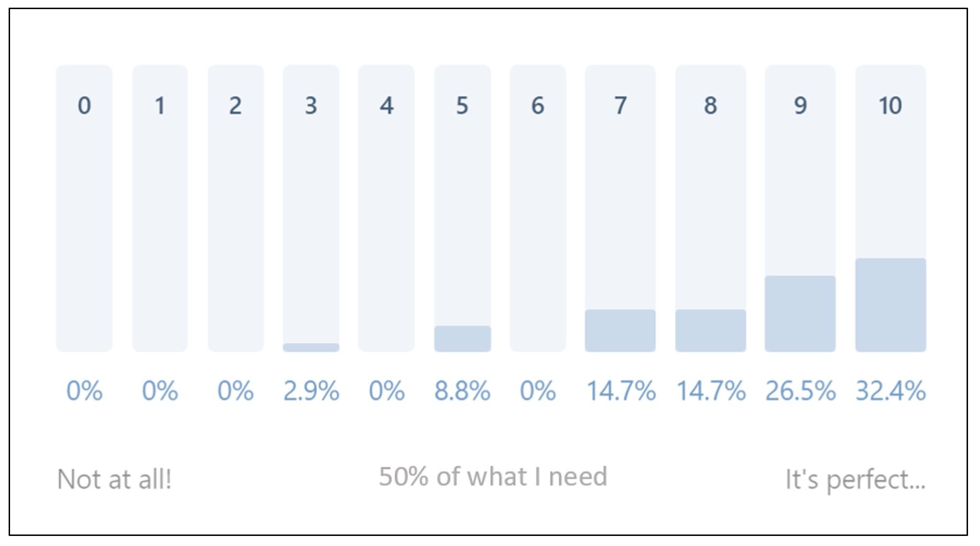
Task: Select the rating bar labeled 1
Action: click(160, 209)
